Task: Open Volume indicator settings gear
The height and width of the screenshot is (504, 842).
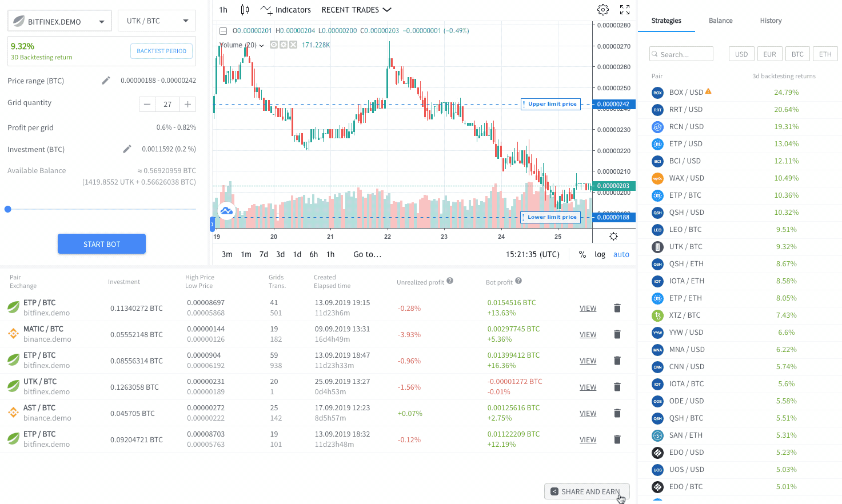Action: click(284, 45)
